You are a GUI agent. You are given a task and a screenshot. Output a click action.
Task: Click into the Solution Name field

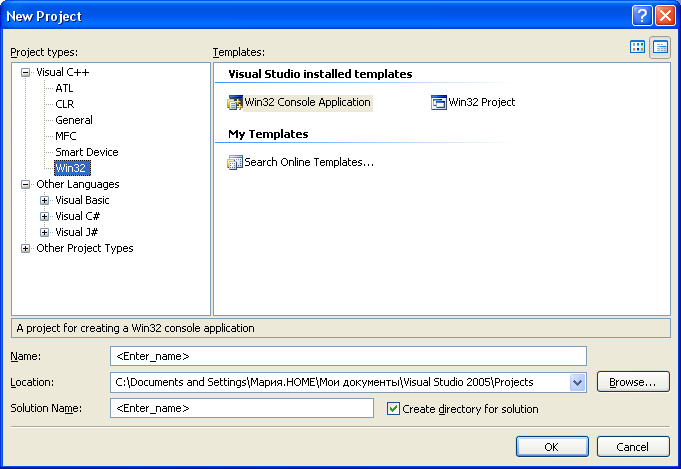pyautogui.click(x=242, y=409)
